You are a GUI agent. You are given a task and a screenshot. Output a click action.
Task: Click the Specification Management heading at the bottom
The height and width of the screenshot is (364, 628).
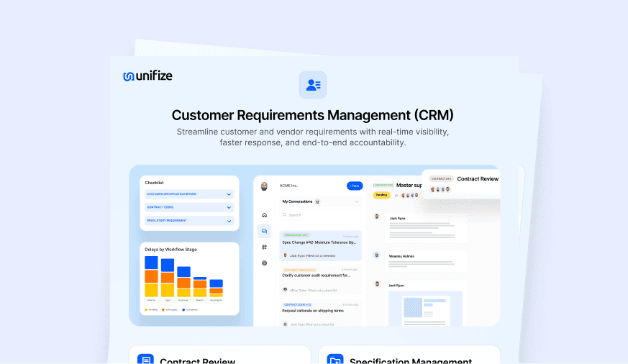tap(411, 361)
